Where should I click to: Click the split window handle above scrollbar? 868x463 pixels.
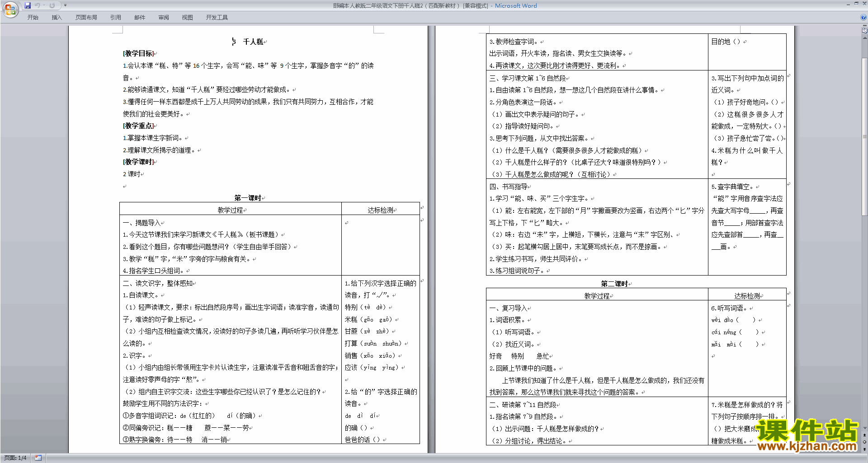865,26
